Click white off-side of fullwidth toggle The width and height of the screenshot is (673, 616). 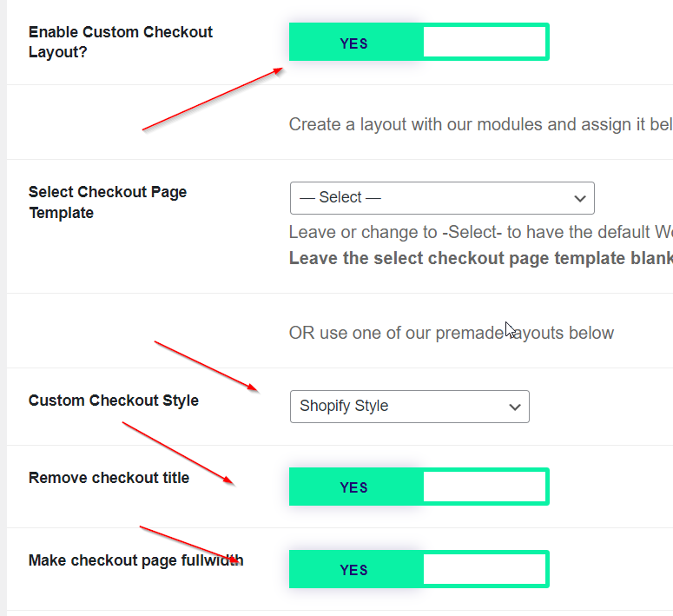point(484,570)
